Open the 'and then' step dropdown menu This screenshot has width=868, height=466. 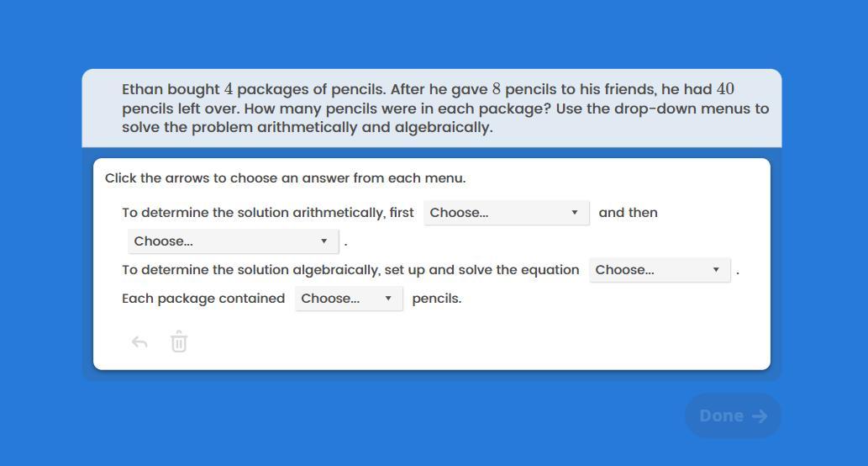click(233, 241)
